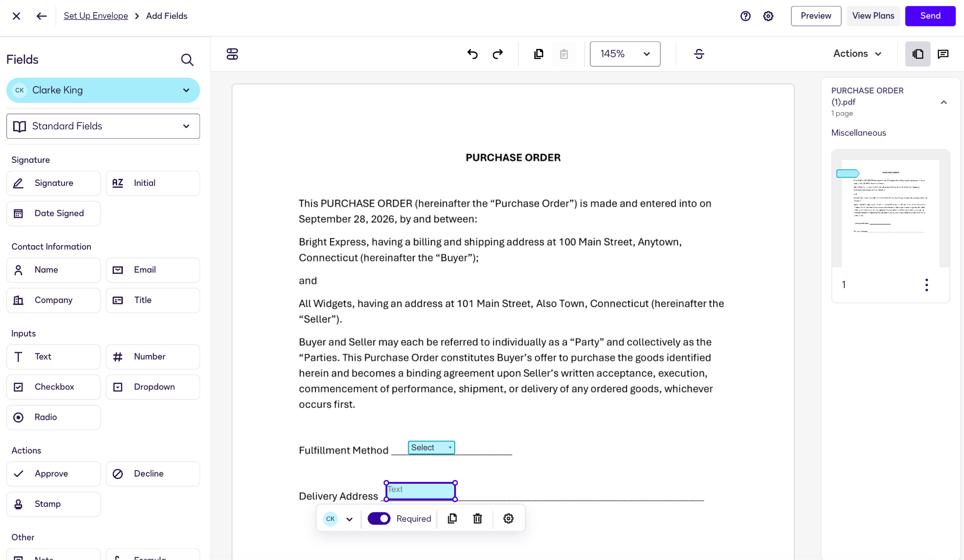Viewport: 964px width, 560px height.
Task: Open the Clarke King recipient dropdown
Action: (x=103, y=90)
